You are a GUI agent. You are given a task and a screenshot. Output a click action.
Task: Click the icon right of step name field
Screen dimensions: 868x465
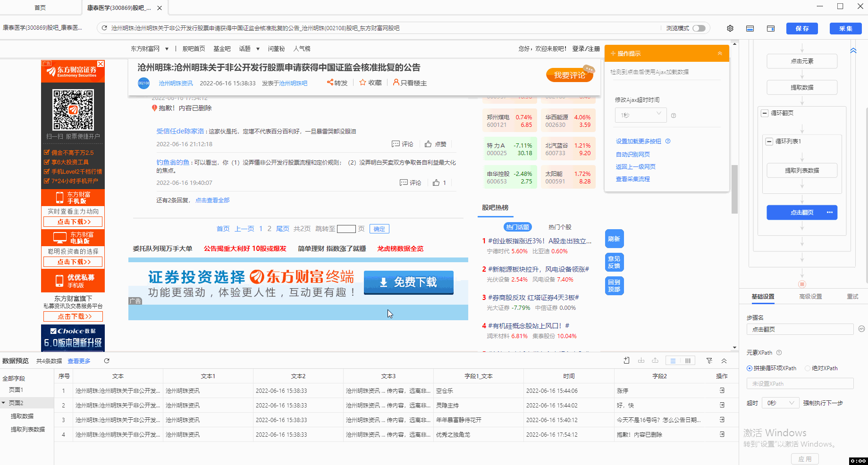pyautogui.click(x=861, y=329)
